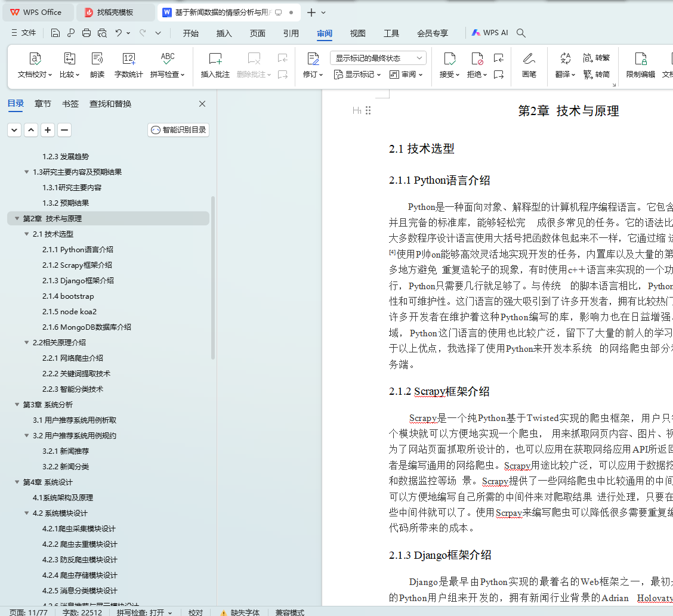Close the navigation pane
Viewport: 673px width, 616px height.
coord(202,104)
